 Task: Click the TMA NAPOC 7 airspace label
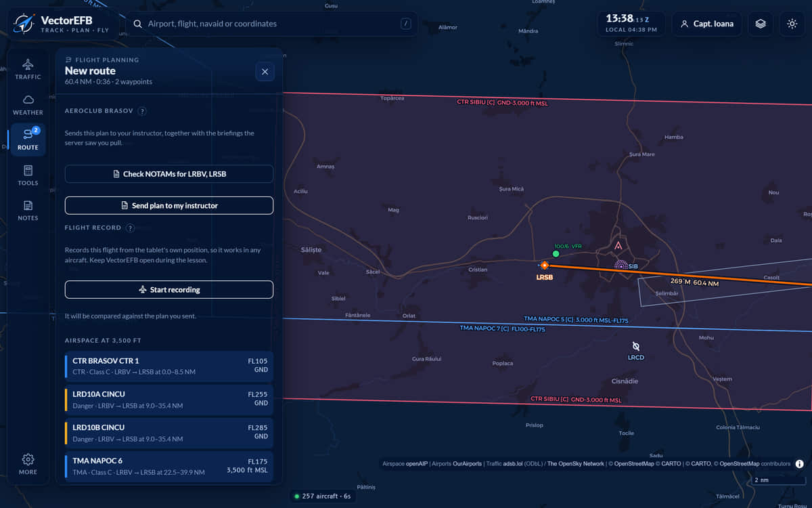click(x=502, y=329)
